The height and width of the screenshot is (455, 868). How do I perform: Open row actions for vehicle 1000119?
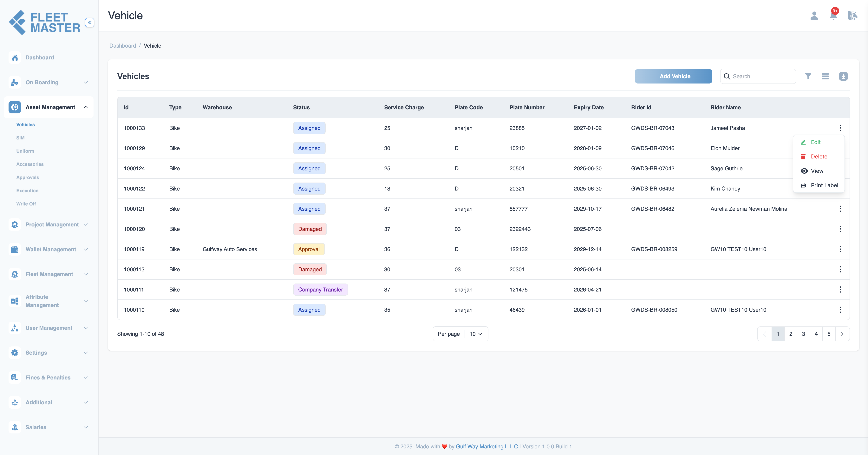[840, 249]
